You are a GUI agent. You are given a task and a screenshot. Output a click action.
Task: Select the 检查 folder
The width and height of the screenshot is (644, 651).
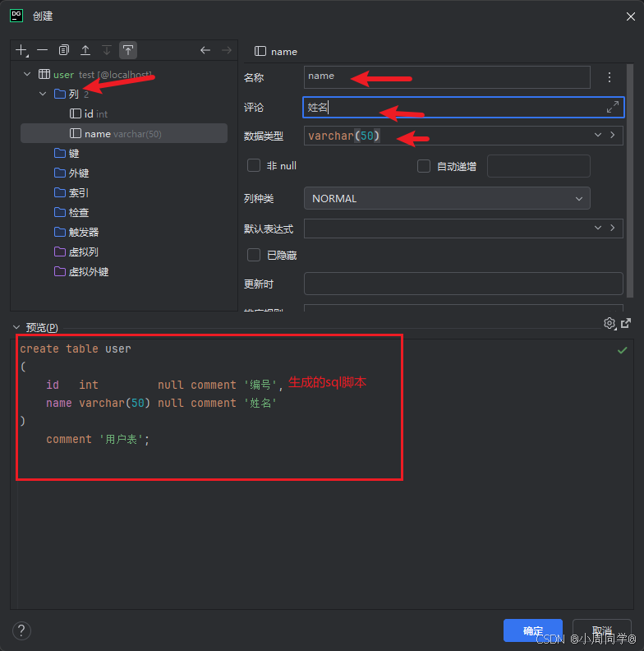71,212
